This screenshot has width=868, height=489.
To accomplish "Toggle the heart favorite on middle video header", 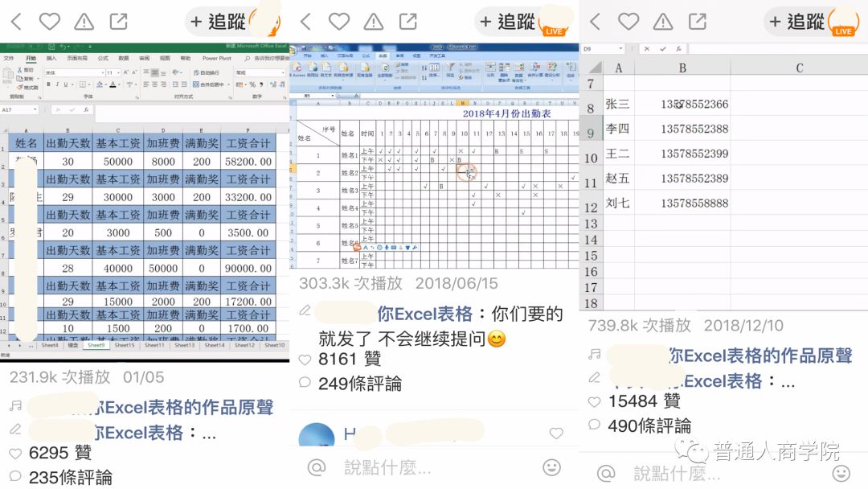I will 339,22.
